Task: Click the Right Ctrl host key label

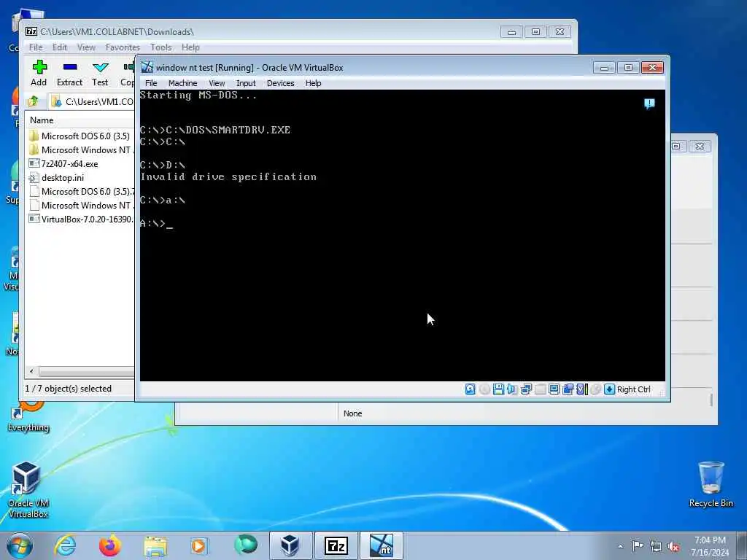Action: click(x=634, y=389)
